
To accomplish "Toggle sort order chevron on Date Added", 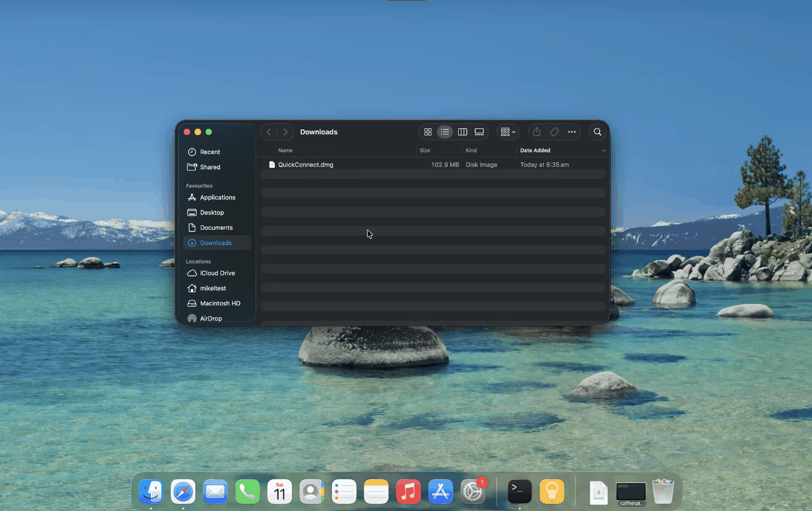I will 604,151.
